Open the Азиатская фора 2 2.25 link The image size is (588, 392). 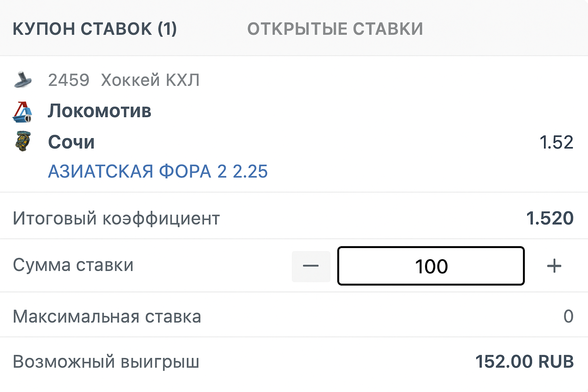(x=158, y=171)
